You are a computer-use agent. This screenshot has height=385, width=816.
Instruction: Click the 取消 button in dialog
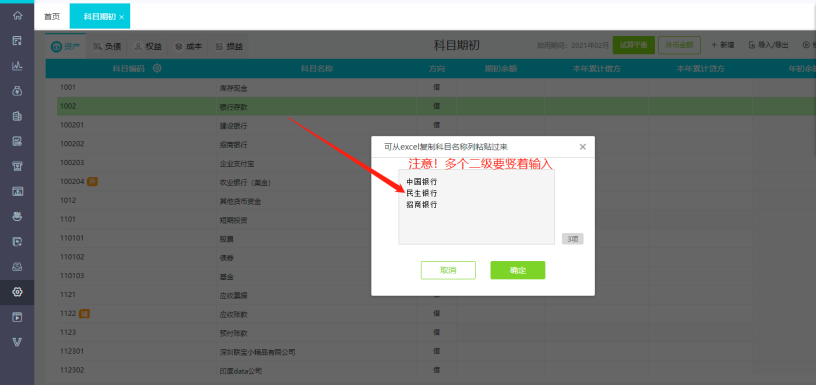tap(448, 270)
